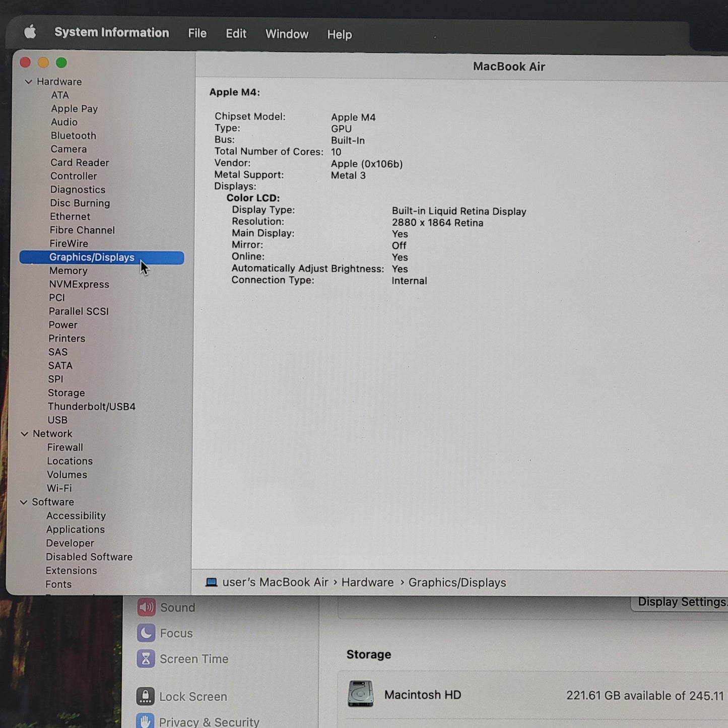Image resolution: width=728 pixels, height=728 pixels.
Task: Select Controller in the sidebar
Action: [x=74, y=176]
